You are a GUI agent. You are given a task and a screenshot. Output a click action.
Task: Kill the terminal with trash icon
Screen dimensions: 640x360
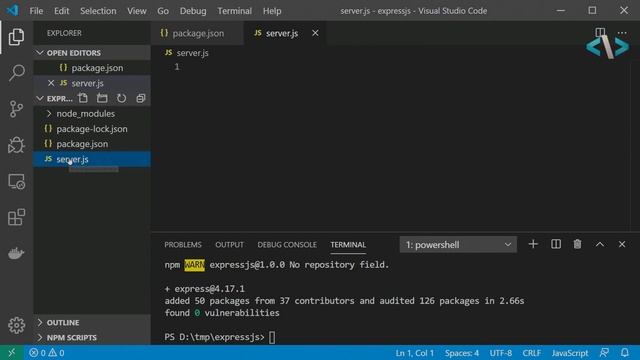click(577, 244)
